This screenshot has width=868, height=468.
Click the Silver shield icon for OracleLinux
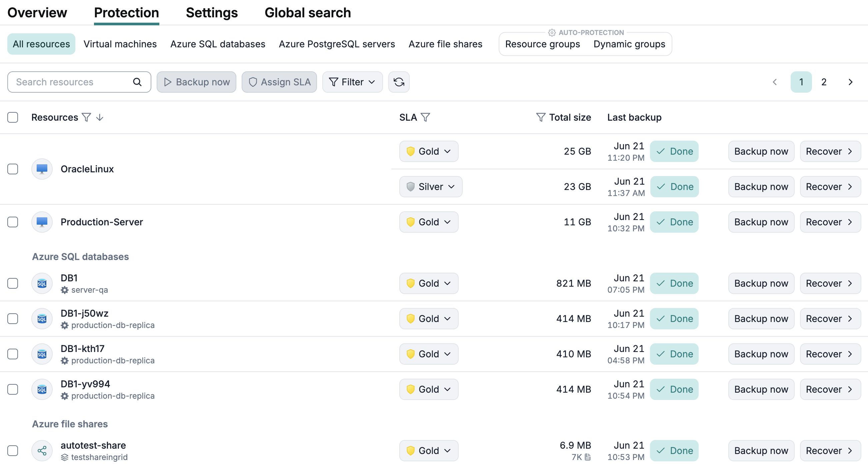(x=410, y=187)
